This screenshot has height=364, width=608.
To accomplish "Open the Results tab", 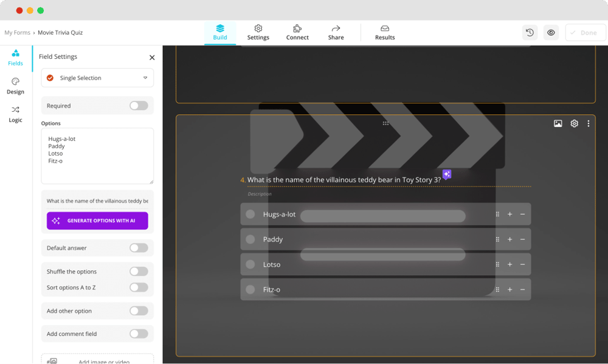I will [384, 32].
